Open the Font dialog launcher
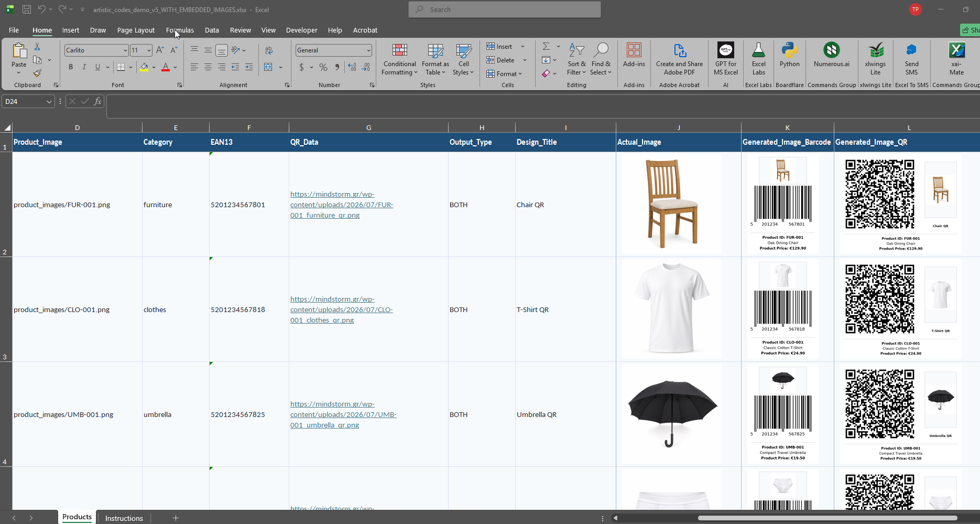Image resolution: width=980 pixels, height=524 pixels. [180, 85]
